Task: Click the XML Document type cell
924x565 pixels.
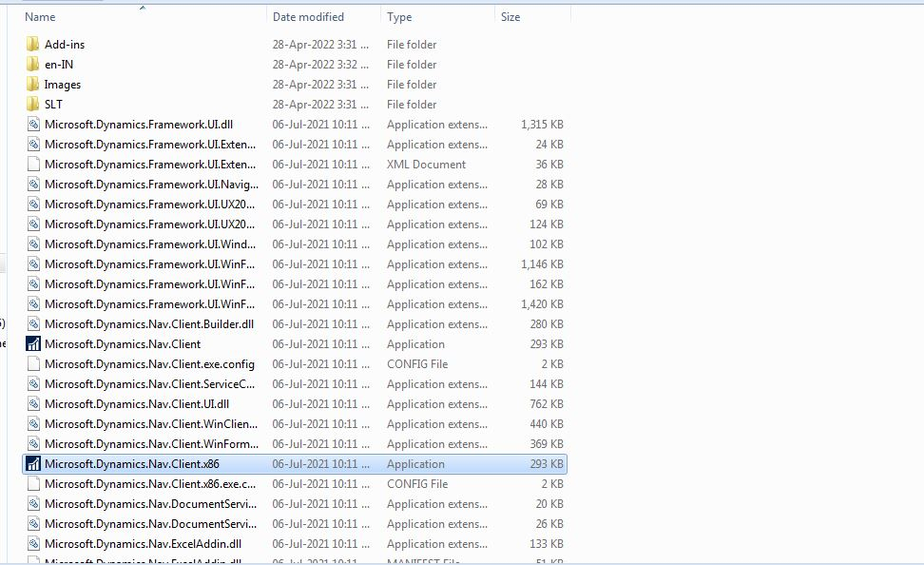Action: [426, 164]
